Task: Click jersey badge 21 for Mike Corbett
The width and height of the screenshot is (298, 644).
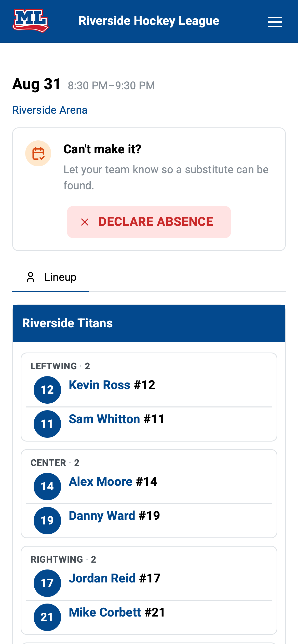Action: click(x=47, y=617)
